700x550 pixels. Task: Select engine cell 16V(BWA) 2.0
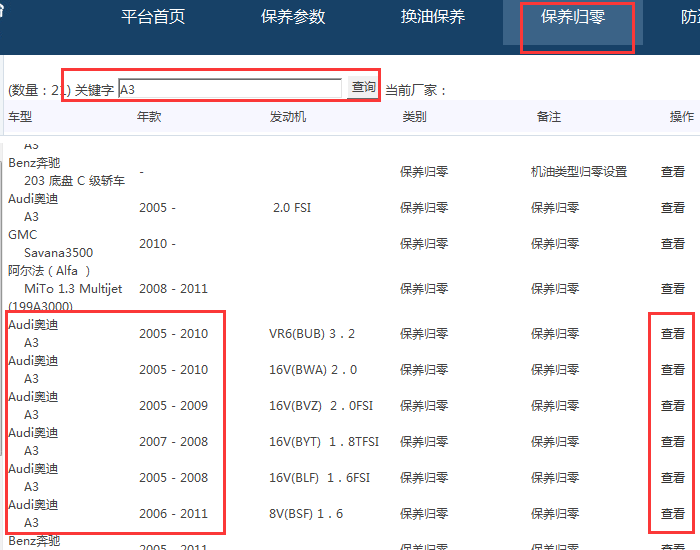click(x=313, y=370)
